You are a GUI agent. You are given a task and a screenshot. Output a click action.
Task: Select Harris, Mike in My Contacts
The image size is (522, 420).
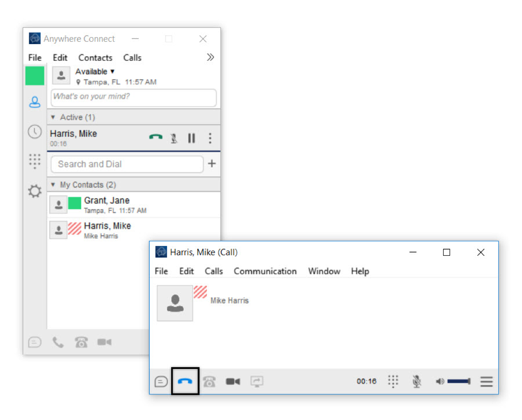pos(134,230)
